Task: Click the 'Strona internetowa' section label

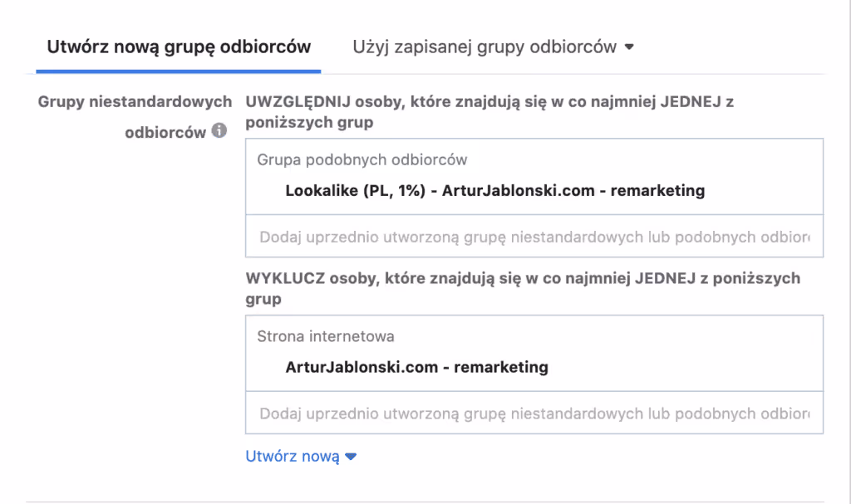Action: click(x=320, y=336)
